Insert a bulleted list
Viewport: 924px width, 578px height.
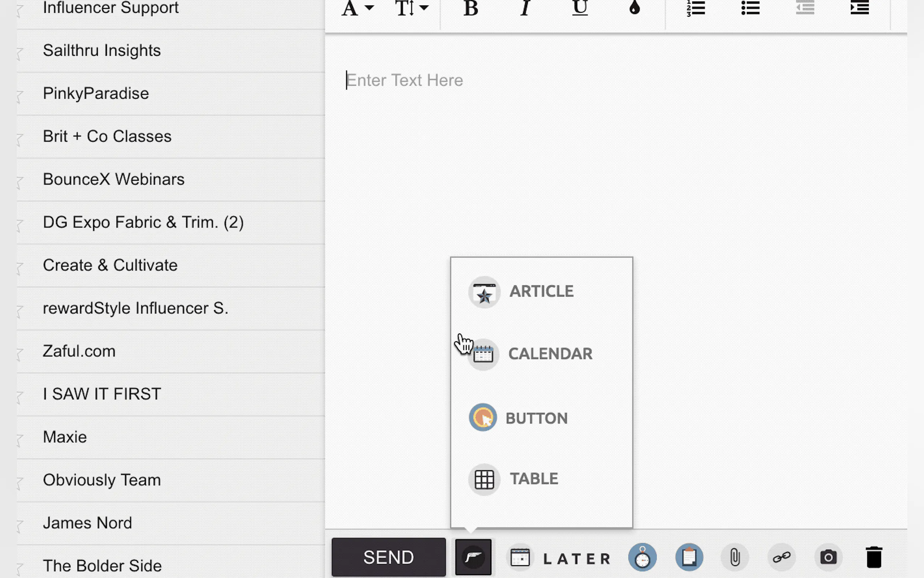750,8
